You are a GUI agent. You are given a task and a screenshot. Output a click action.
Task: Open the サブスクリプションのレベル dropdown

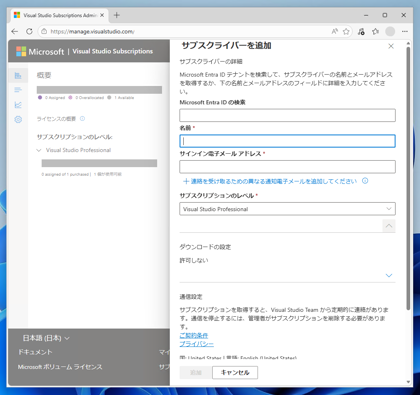tap(287, 209)
